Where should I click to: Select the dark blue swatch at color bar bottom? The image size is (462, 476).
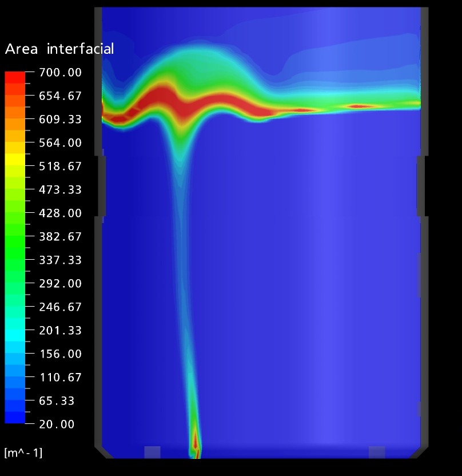coord(15,418)
